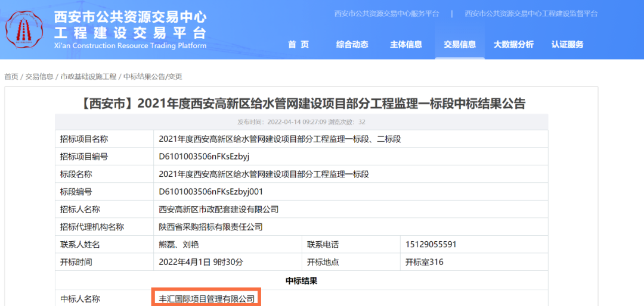The height and width of the screenshot is (306, 644).
Task: Click the platform title 工程建设交易平台
Action: tap(130, 32)
